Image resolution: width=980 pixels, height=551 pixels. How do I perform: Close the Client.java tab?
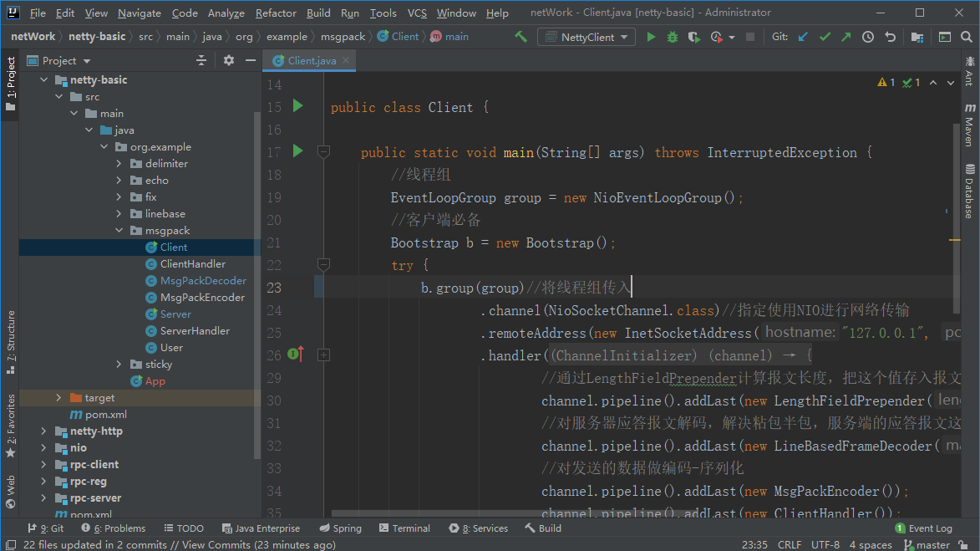pos(346,60)
